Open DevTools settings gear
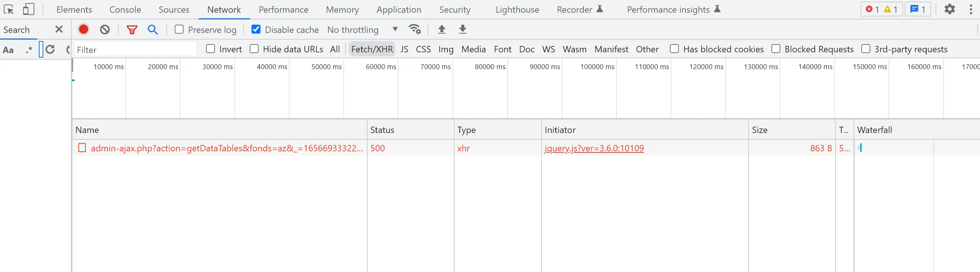The height and width of the screenshot is (272, 980). tap(949, 9)
